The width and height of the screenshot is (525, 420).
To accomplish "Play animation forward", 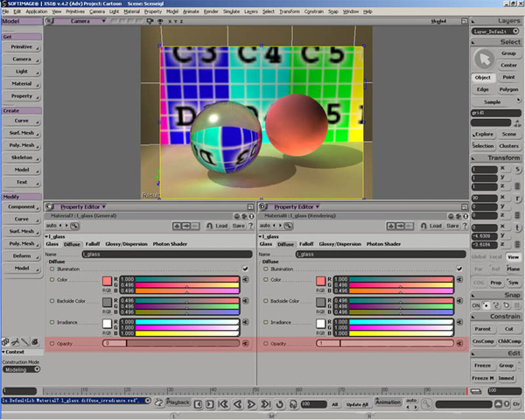I will (251, 404).
